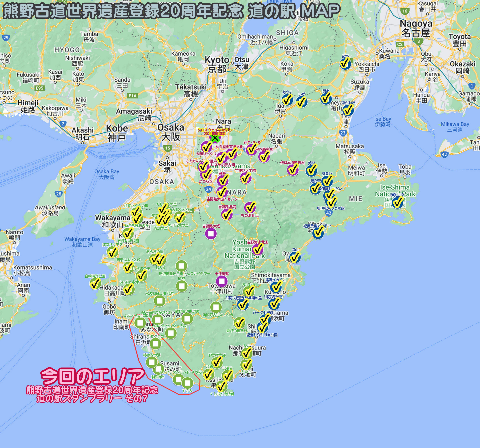The height and width of the screenshot is (448, 480).
Task: Select the unchecked 奥熊野古道ほんぐう marker
Action: click(x=216, y=307)
